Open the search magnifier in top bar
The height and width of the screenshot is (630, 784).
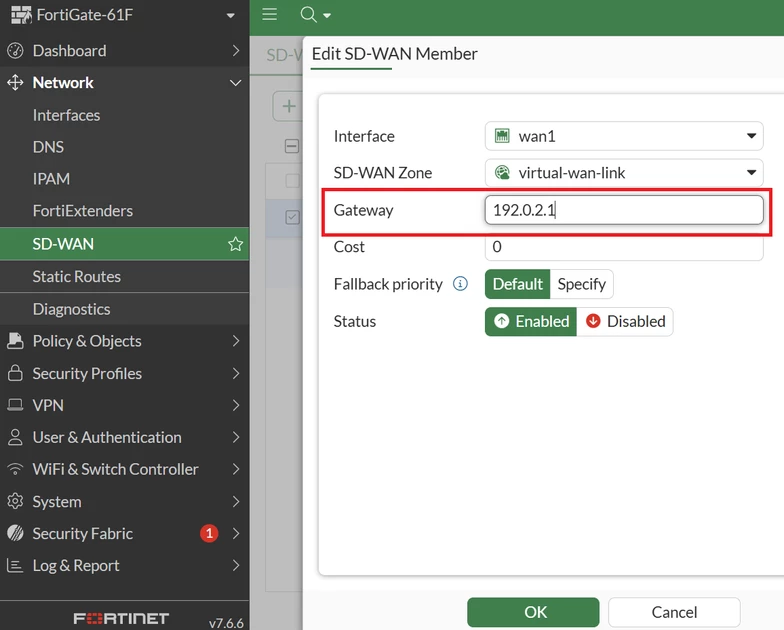click(x=308, y=14)
